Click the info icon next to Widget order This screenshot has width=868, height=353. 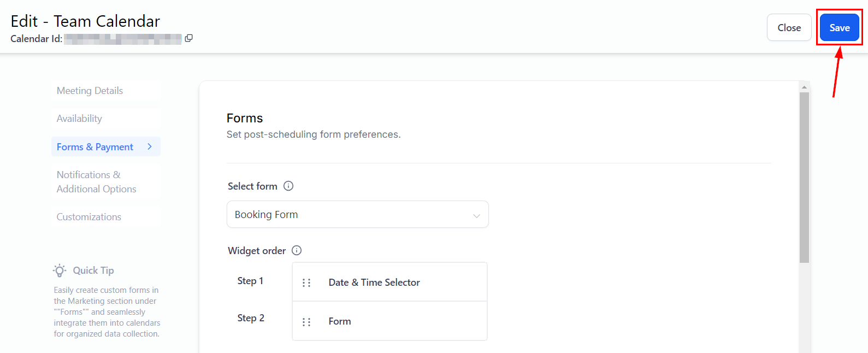(x=297, y=250)
